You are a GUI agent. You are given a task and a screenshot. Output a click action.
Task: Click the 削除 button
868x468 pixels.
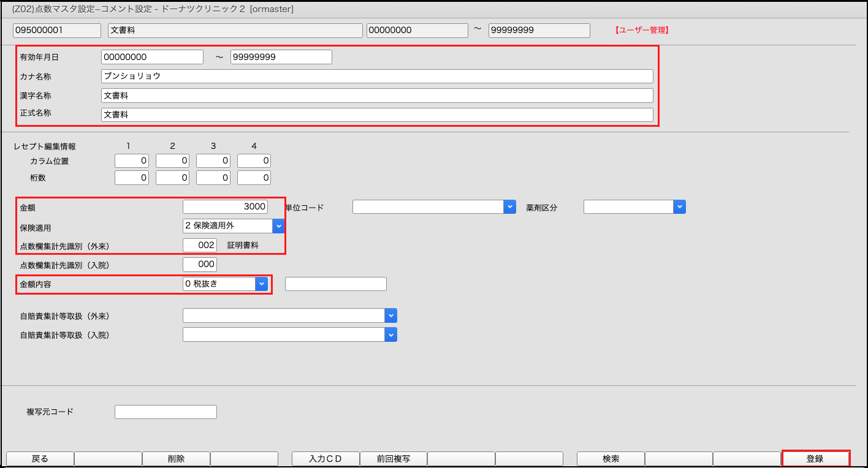(176, 459)
